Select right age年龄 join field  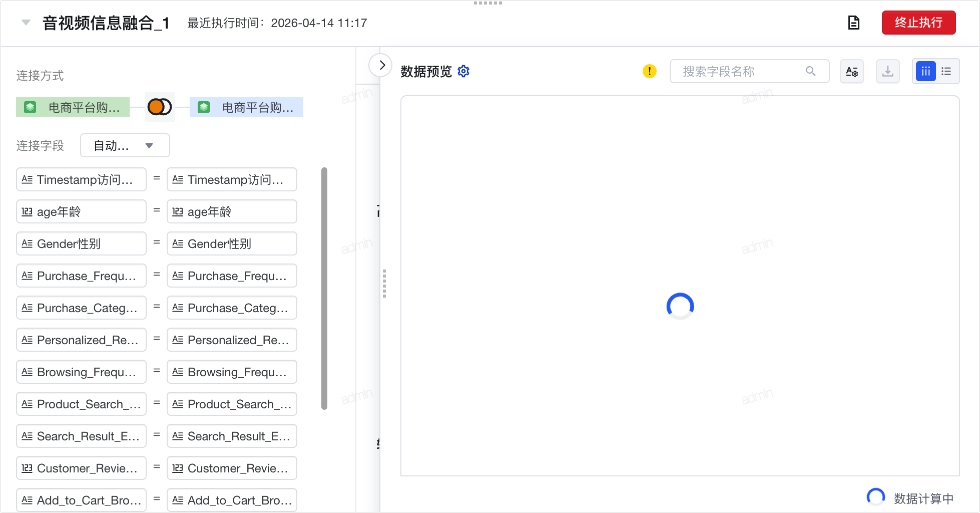coord(232,211)
